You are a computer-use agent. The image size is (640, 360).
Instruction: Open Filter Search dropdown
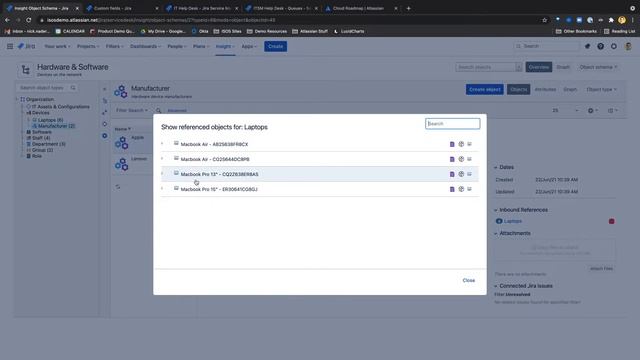(131, 111)
